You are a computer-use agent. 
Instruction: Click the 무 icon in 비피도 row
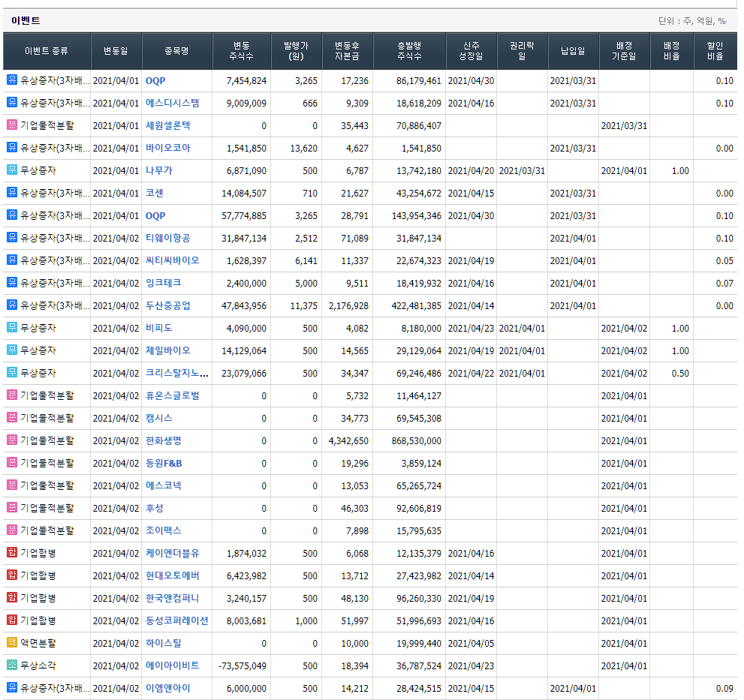click(12, 328)
